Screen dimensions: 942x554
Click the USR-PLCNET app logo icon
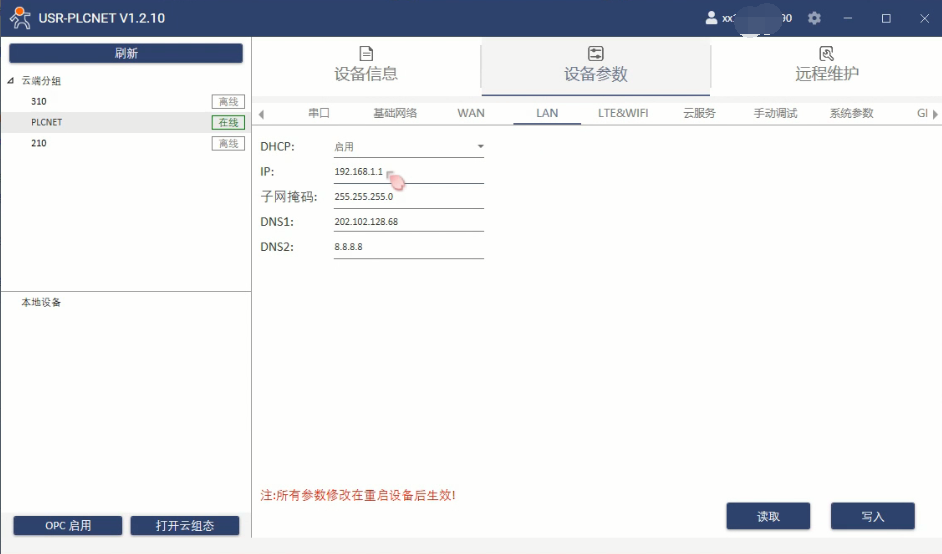click(x=19, y=18)
